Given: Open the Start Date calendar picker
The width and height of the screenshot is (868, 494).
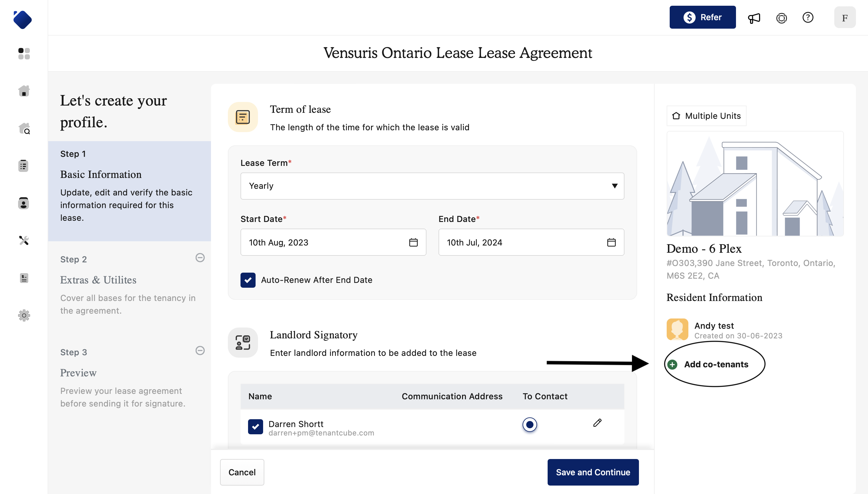Looking at the screenshot, I should tap(413, 242).
